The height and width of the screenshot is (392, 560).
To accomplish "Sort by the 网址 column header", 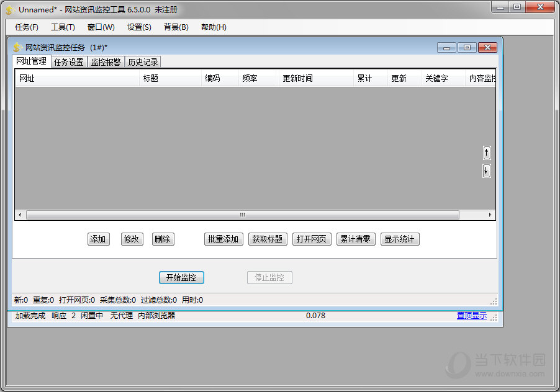I will coord(77,78).
